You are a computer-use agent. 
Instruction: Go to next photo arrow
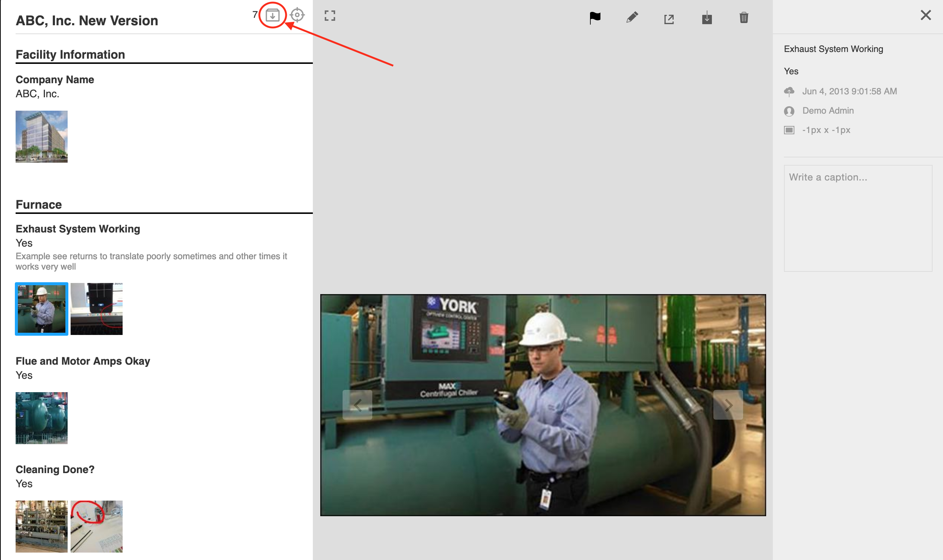pos(728,405)
